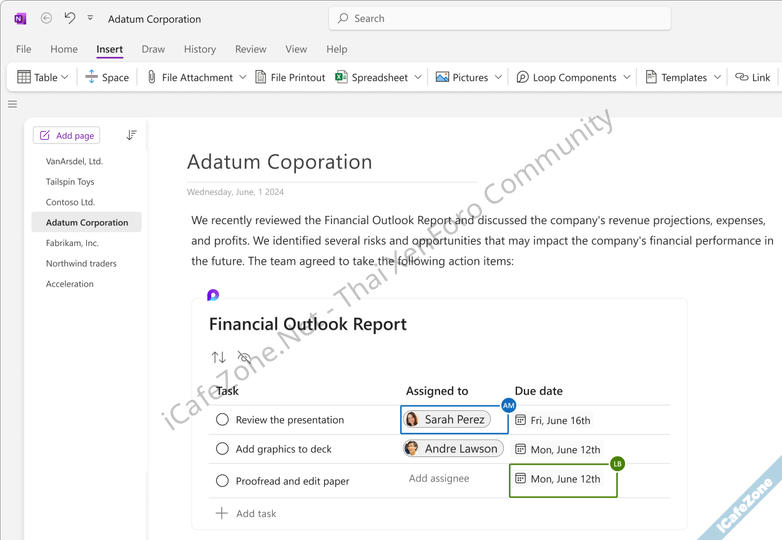
Task: Click the Loop component icon above the report
Action: click(x=213, y=295)
